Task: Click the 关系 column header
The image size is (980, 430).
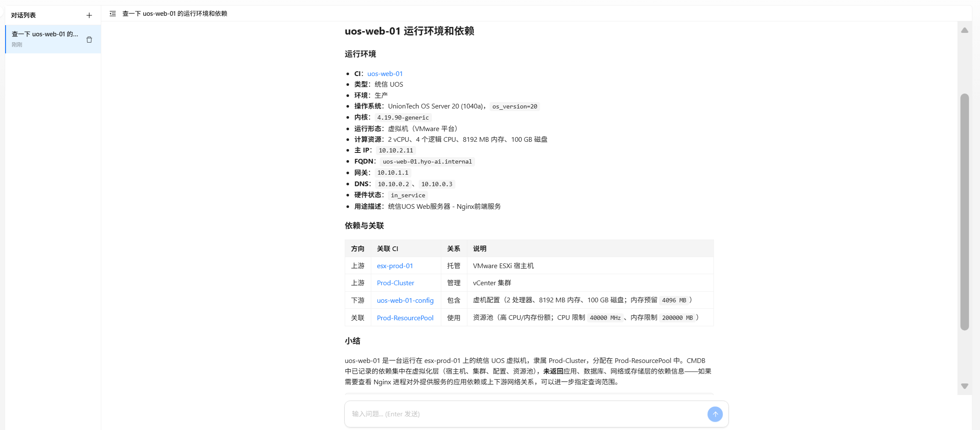Action: point(454,249)
